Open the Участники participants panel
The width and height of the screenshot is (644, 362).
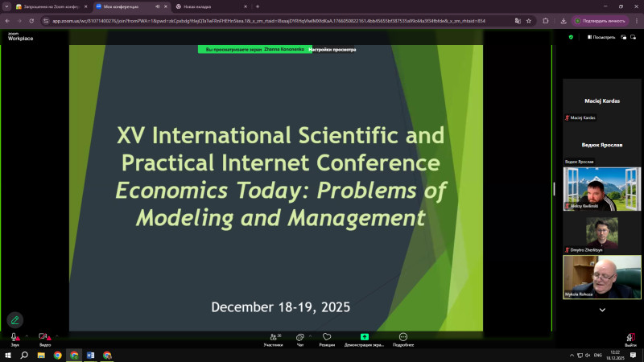point(273,338)
